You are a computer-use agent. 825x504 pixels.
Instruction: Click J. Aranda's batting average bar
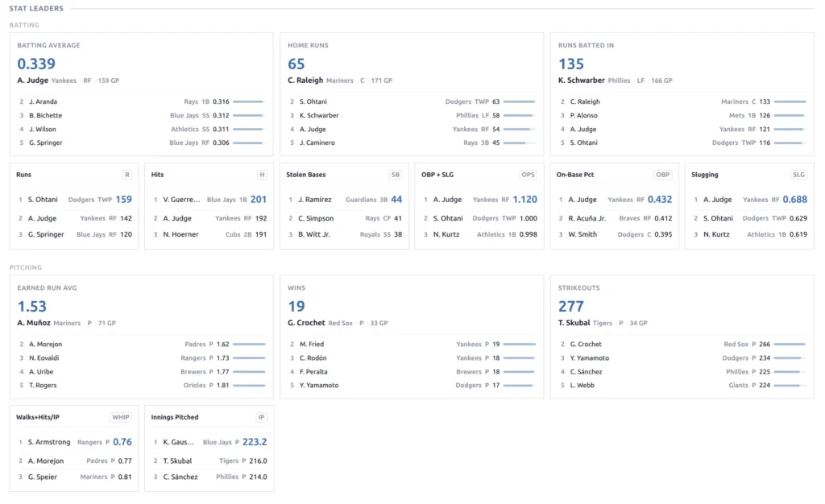249,101
